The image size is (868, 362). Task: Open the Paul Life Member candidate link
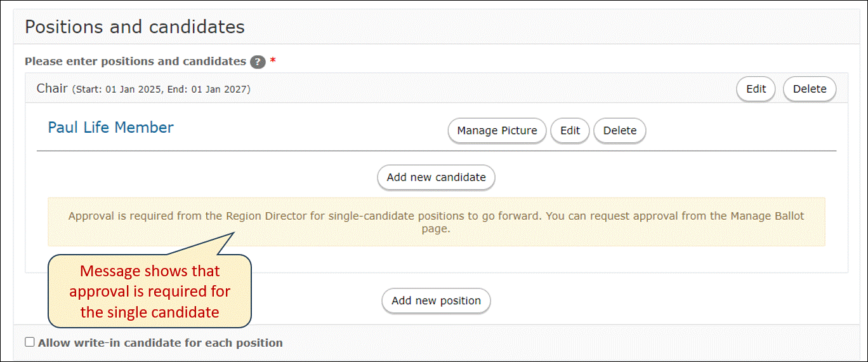coord(110,128)
